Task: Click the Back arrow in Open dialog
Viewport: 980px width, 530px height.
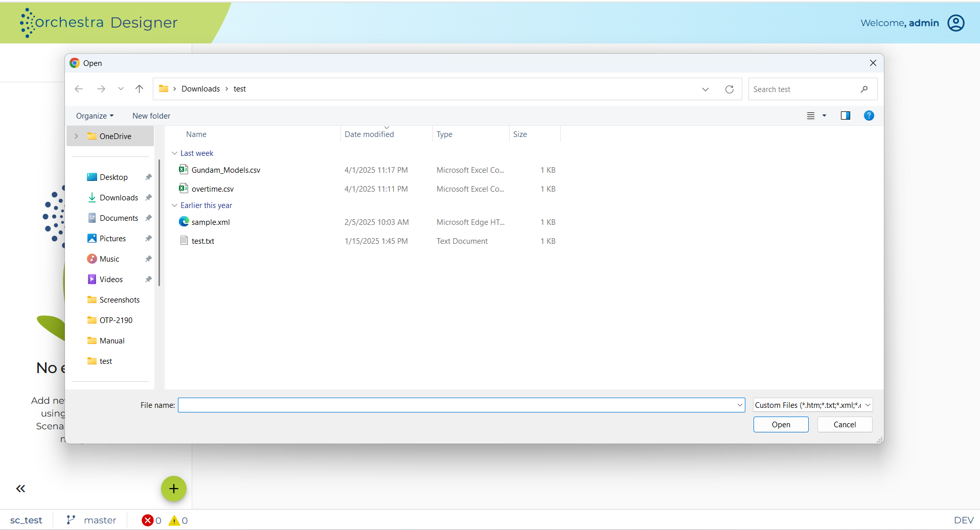Action: [79, 89]
